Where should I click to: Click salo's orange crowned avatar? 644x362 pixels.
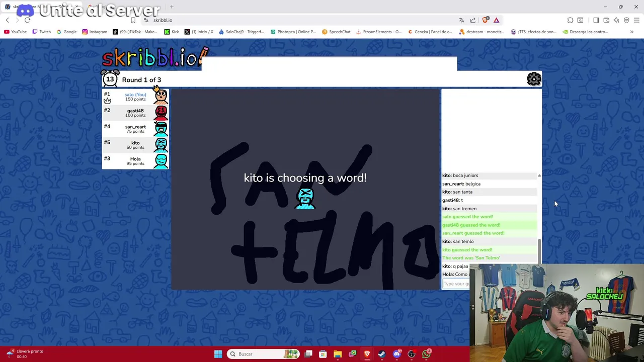pos(160,96)
